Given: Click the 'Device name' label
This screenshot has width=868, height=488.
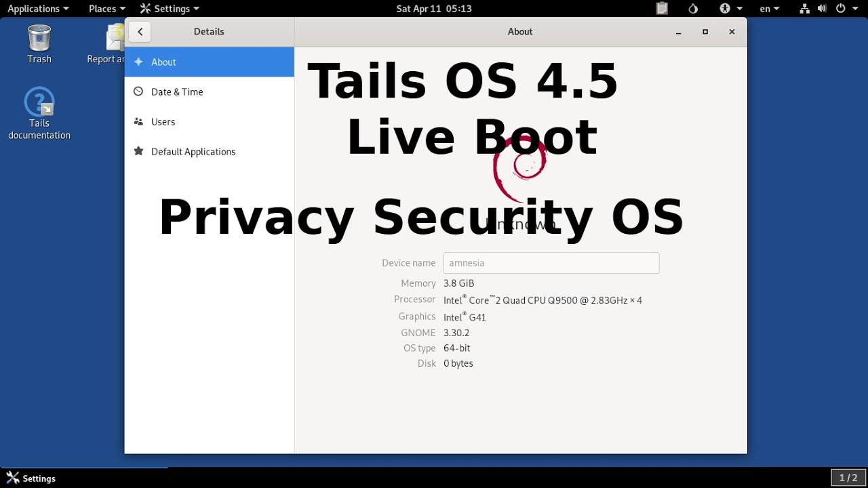Looking at the screenshot, I should pyautogui.click(x=408, y=263).
